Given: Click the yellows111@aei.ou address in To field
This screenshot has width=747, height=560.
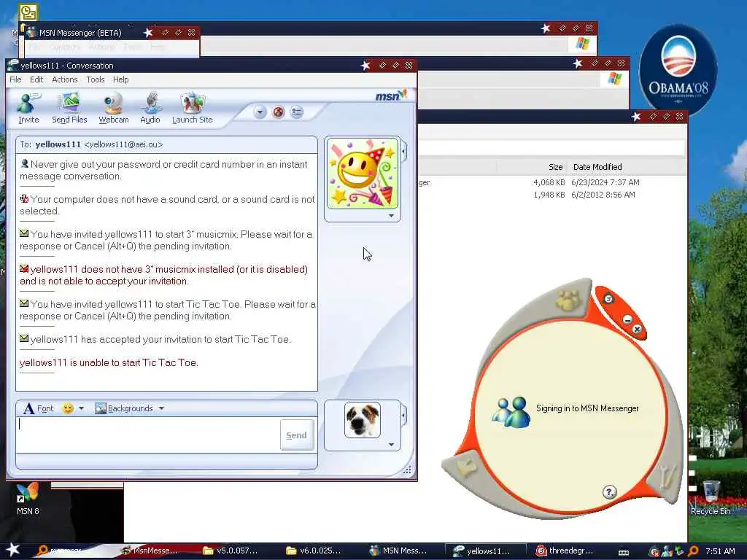Looking at the screenshot, I should pos(123,145).
